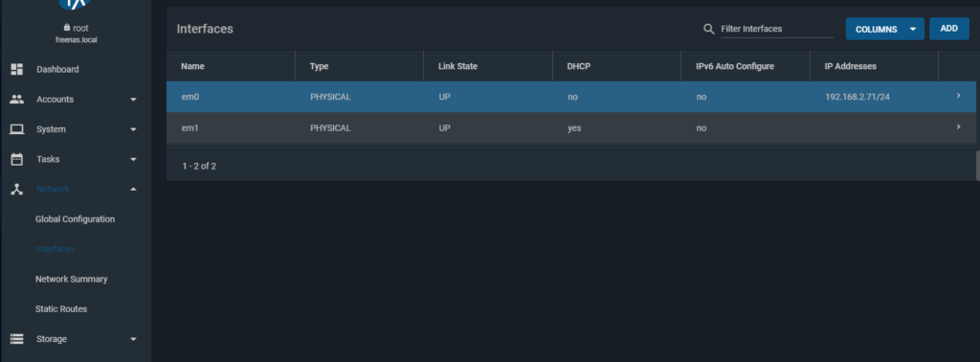Collapse the Network menu arrow

tap(133, 190)
